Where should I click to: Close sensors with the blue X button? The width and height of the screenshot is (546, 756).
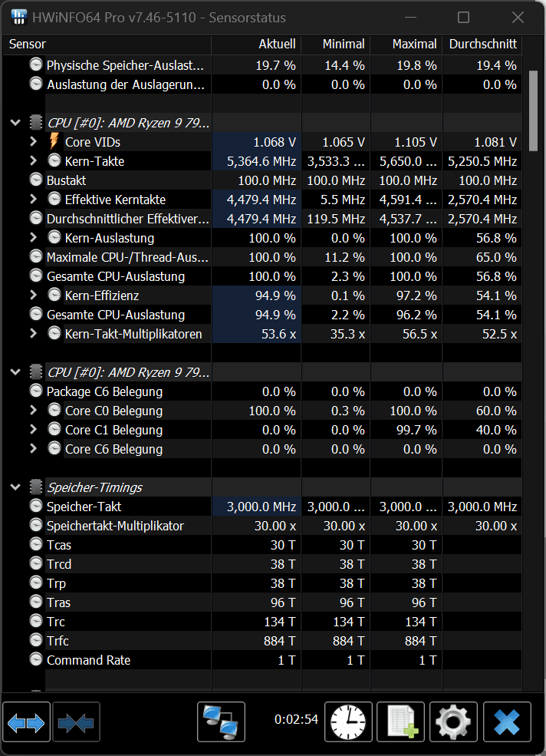tap(507, 722)
